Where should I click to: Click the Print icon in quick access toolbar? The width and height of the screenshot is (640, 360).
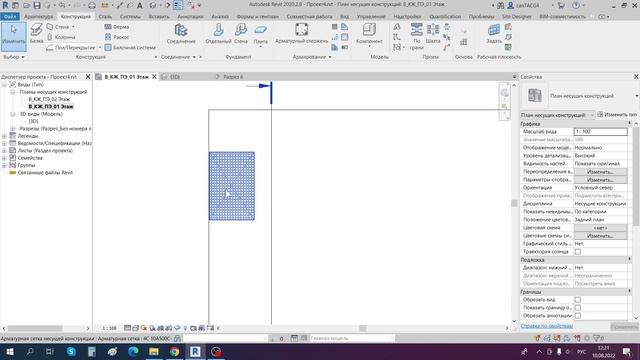pos(92,5)
